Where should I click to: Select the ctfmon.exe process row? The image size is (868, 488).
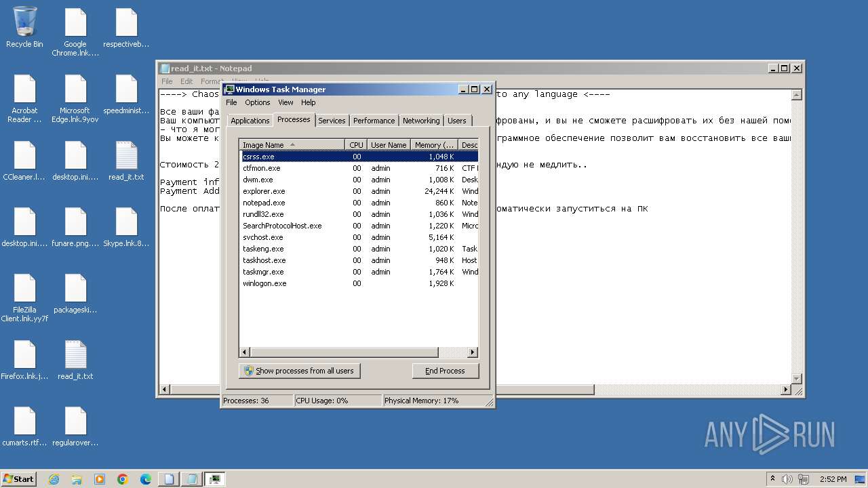359,168
